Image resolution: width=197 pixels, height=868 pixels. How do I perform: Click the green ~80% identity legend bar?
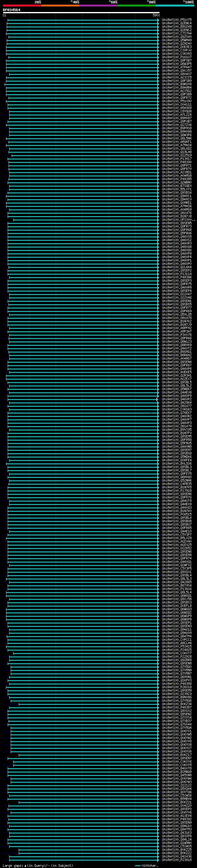click(x=137, y=6)
